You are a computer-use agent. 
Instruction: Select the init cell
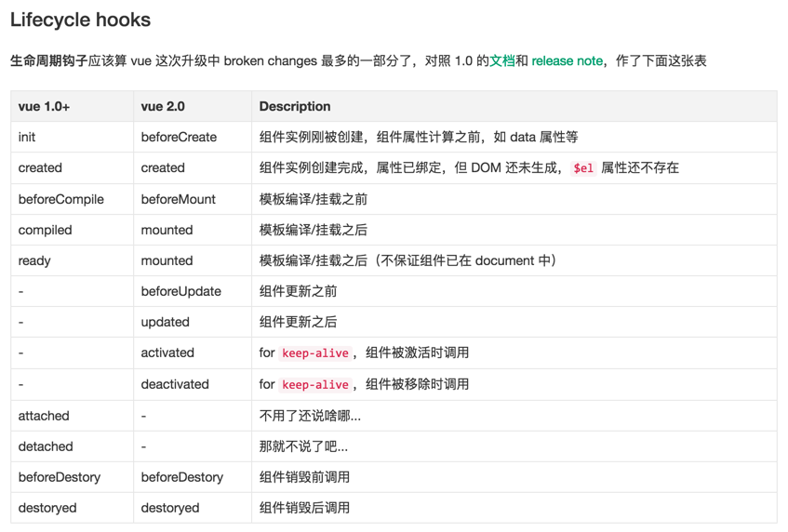27,137
